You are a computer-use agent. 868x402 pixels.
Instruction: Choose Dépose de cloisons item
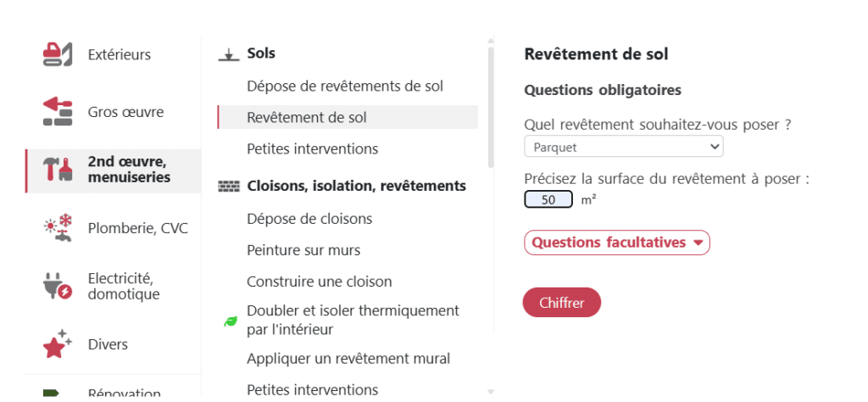pyautogui.click(x=309, y=219)
